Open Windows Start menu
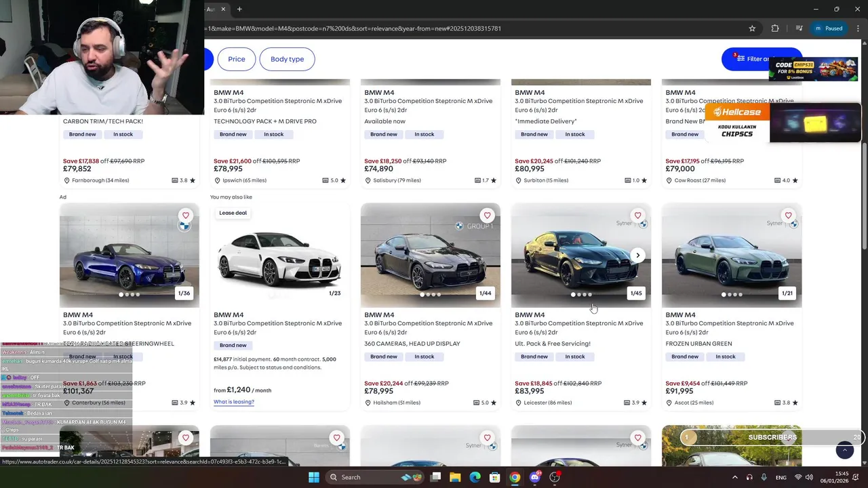 tap(313, 477)
